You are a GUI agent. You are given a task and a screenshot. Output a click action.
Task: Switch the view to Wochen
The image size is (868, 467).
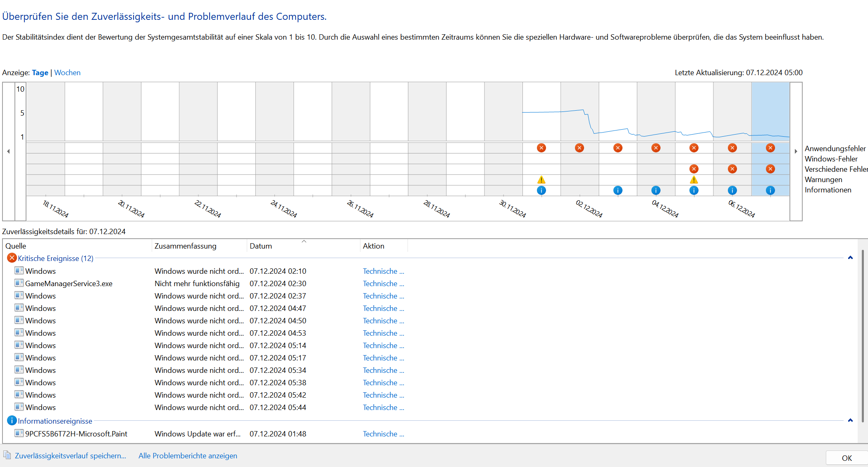(67, 73)
